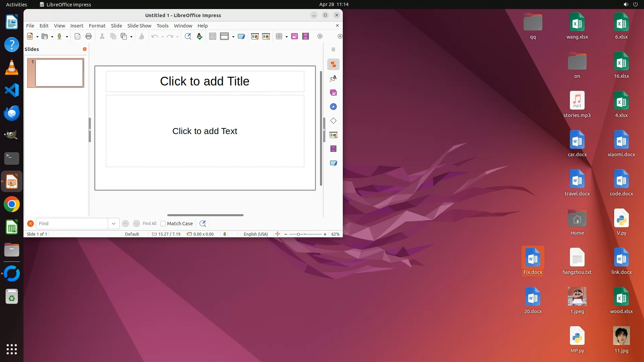Image resolution: width=644 pixels, height=362 pixels.
Task: Click the Find All button
Action: 149,224
